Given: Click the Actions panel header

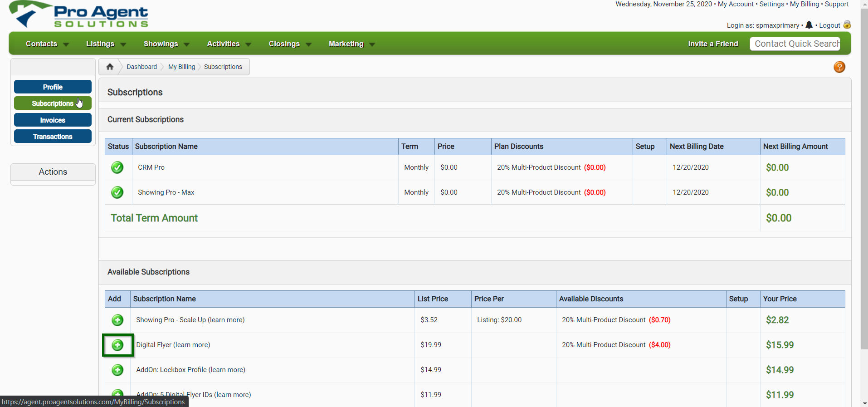Looking at the screenshot, I should tap(53, 172).
